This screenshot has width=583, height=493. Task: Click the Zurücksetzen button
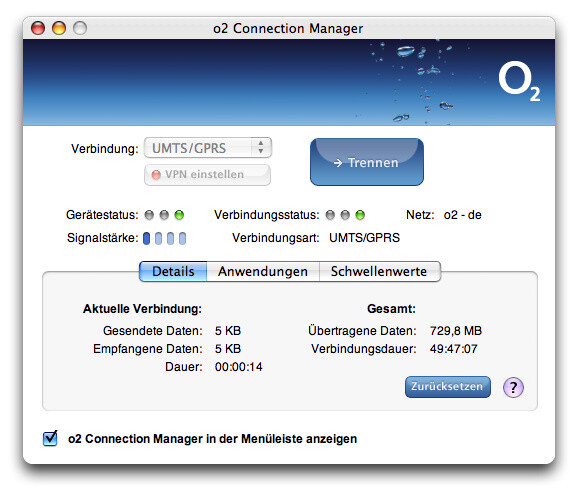(x=448, y=387)
